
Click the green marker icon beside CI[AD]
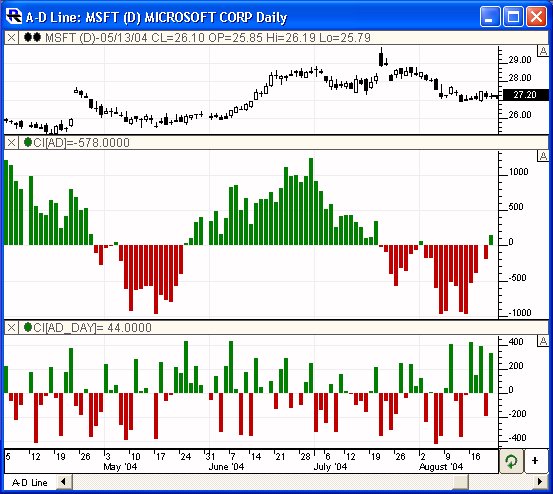pos(28,142)
